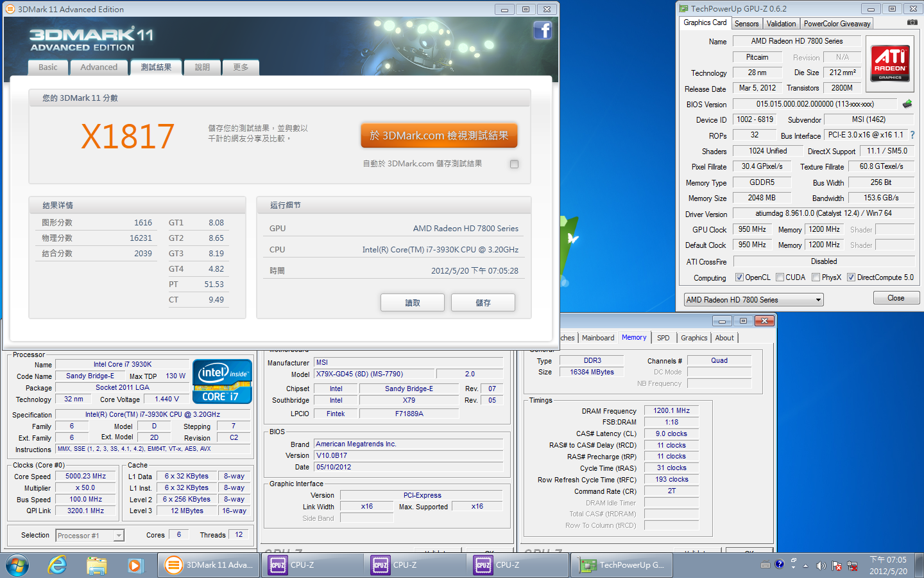Toggle the auto-save results on 3DMark.com checkbox
Viewport: 924px width, 578px height.
514,164
